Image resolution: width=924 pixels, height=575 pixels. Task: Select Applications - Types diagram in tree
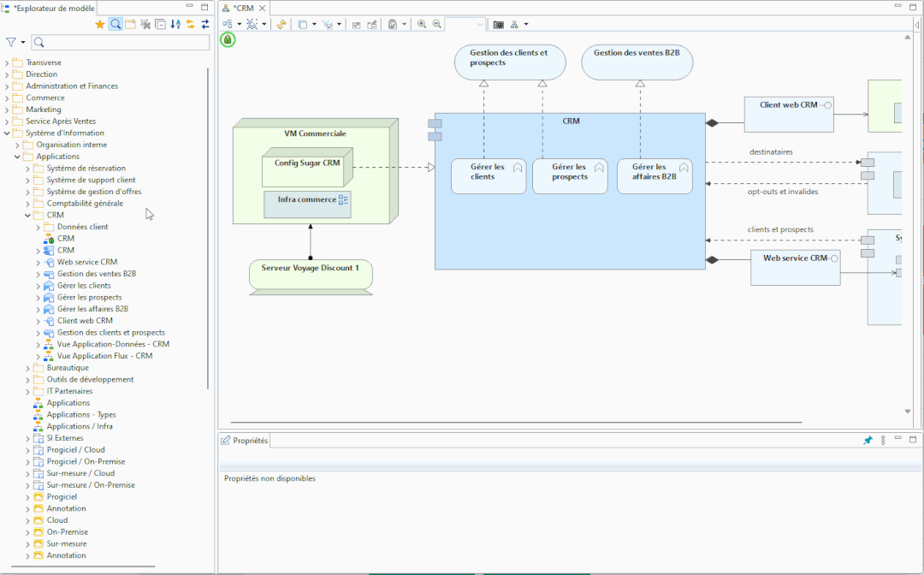pos(81,415)
